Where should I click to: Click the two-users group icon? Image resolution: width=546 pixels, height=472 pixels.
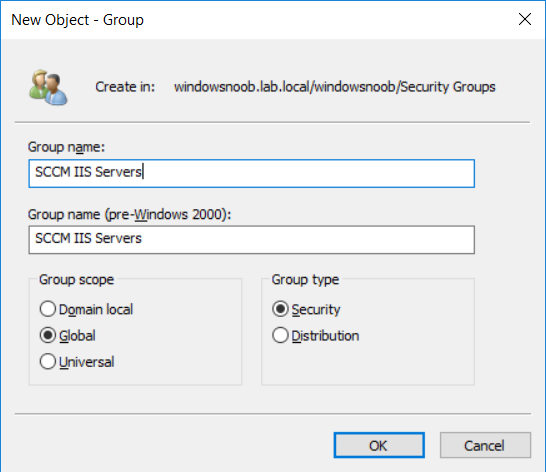tap(48, 87)
